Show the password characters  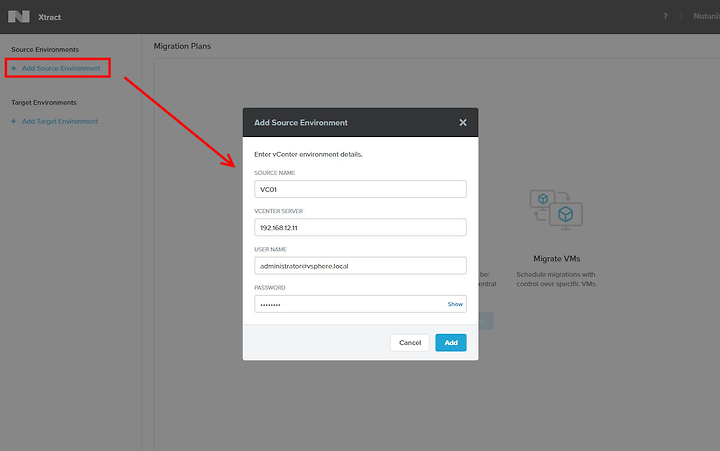[455, 304]
